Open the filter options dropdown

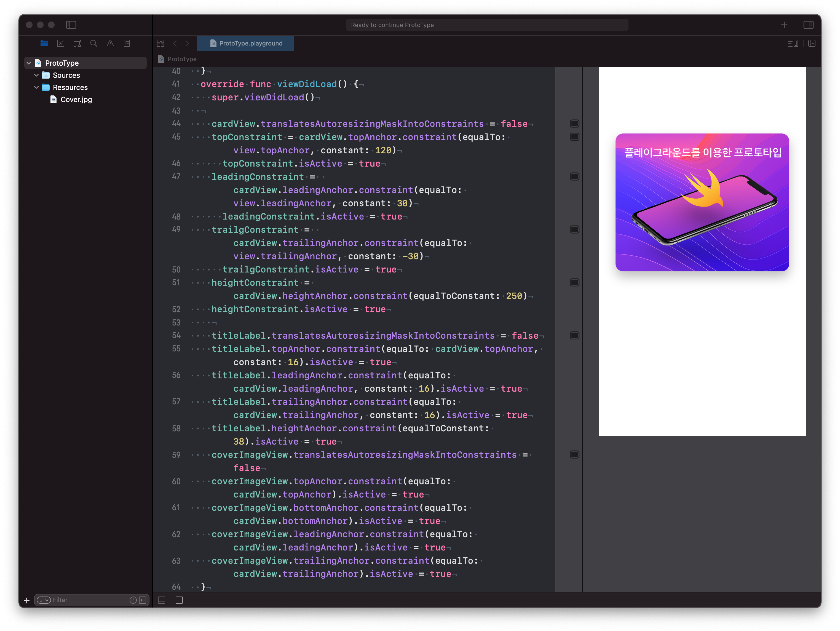click(44, 600)
